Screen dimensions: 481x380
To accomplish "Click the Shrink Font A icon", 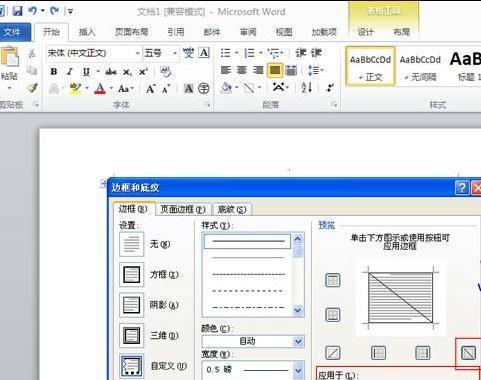I will pos(166,89).
